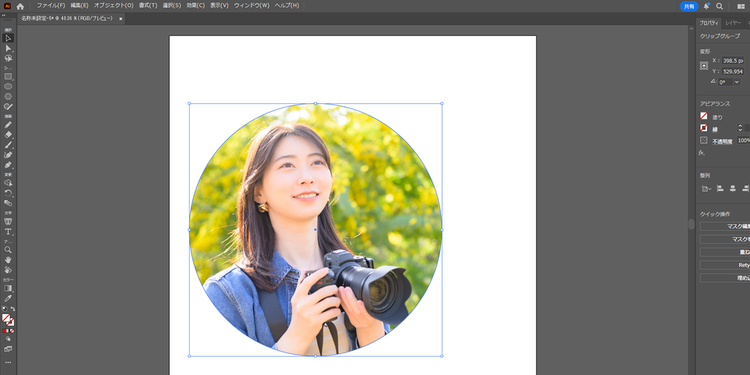The height and width of the screenshot is (375, 750).
Task: Open notifications bell icon
Action: (x=706, y=6)
